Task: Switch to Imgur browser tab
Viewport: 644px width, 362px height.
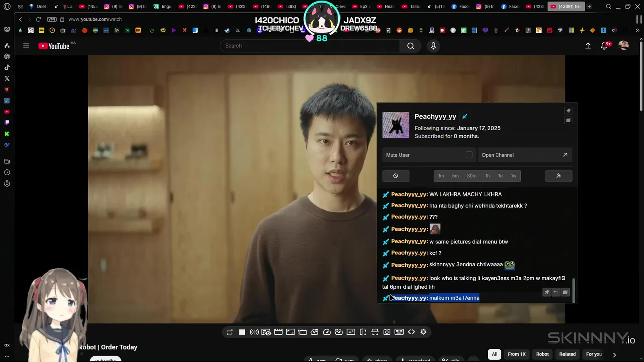Action: (x=163, y=6)
